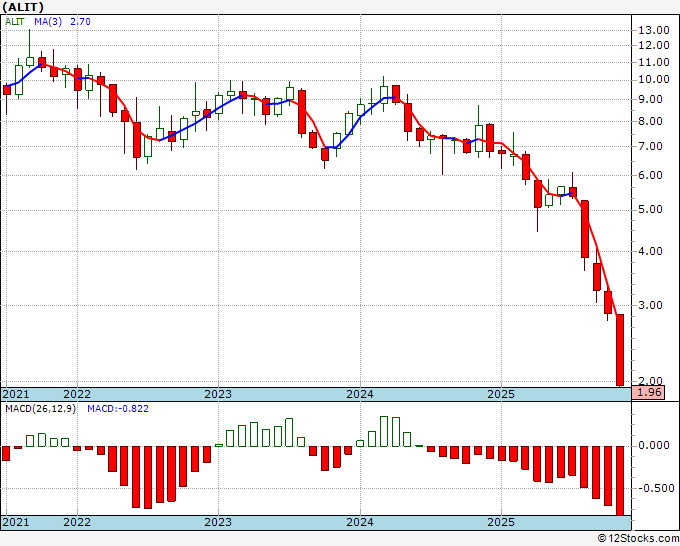This screenshot has height=546, width=680.
Task: Click 2023 on the price chart time axis
Action: click(218, 394)
